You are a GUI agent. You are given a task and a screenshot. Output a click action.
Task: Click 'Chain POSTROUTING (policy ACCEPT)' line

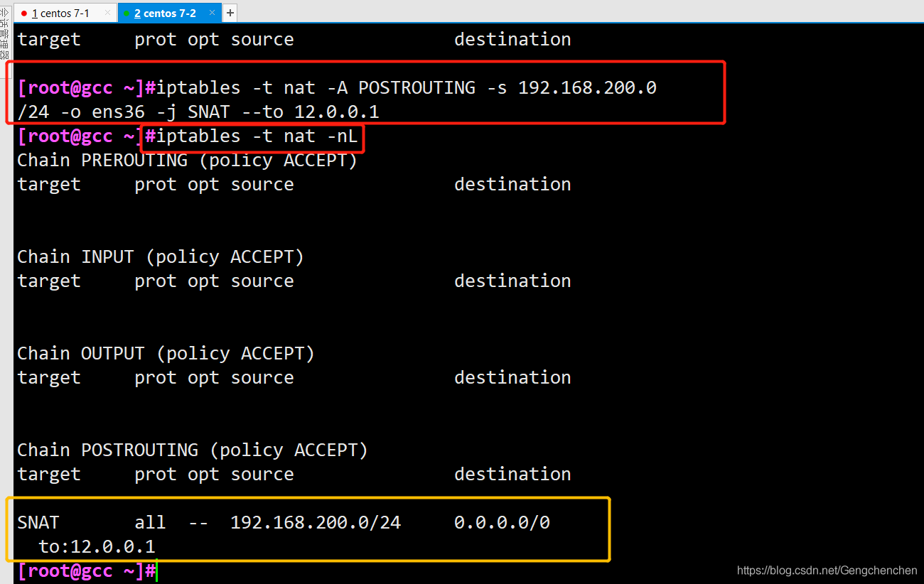[193, 450]
